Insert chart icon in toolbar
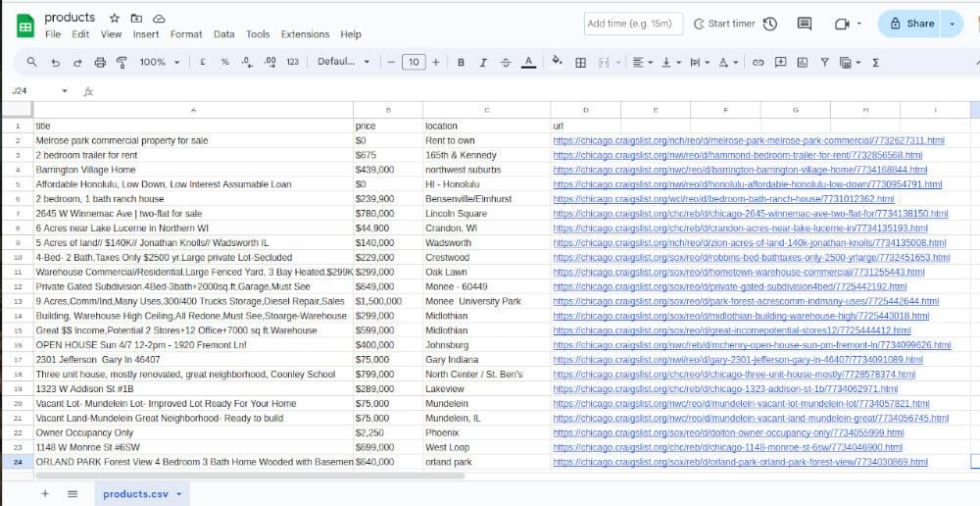This screenshot has height=506, width=980. pyautogui.click(x=803, y=62)
